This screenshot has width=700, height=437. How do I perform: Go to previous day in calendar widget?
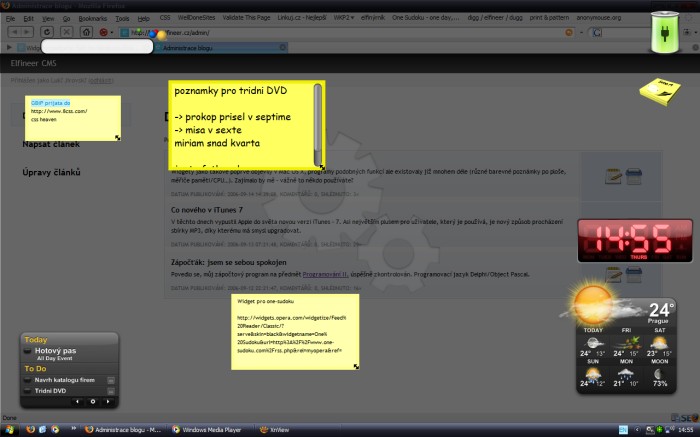(x=77, y=402)
